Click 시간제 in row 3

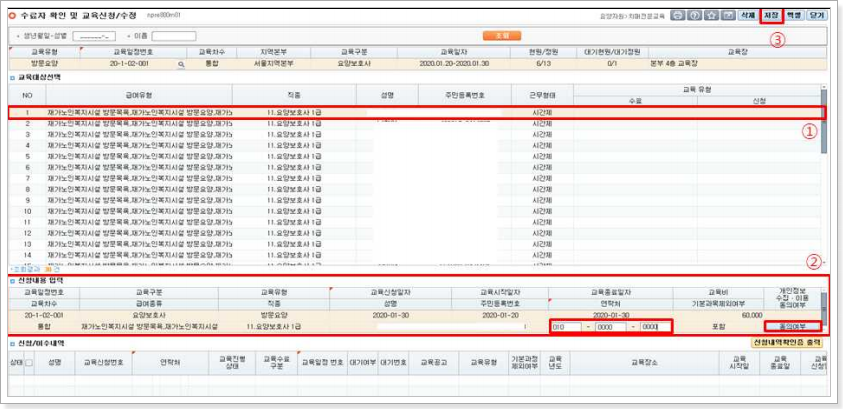[541, 134]
